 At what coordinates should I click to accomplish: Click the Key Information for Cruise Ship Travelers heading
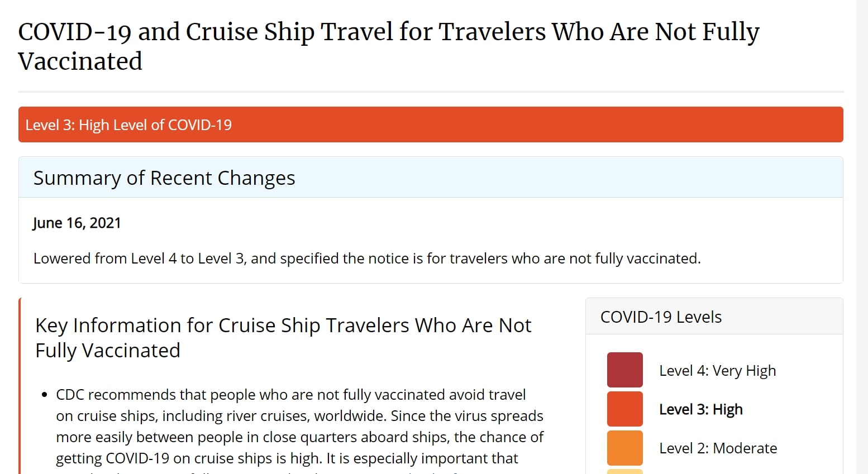pos(283,338)
